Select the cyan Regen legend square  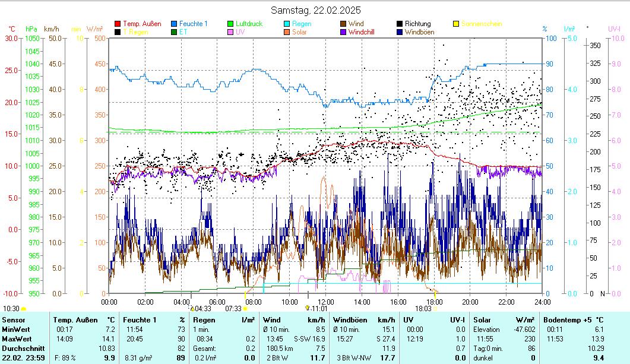(x=287, y=24)
